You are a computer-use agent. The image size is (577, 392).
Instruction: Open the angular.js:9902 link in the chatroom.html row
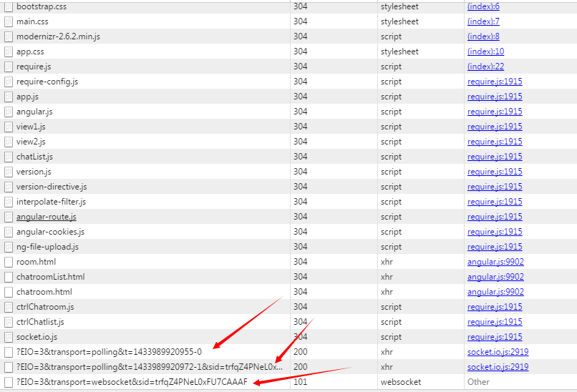pyautogui.click(x=495, y=292)
